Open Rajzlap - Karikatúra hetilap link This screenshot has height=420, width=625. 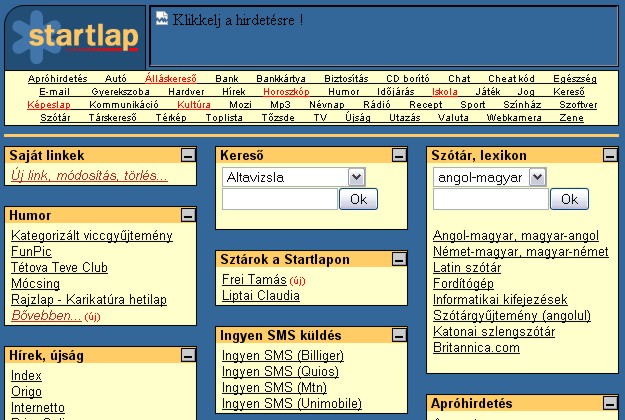click(89, 299)
